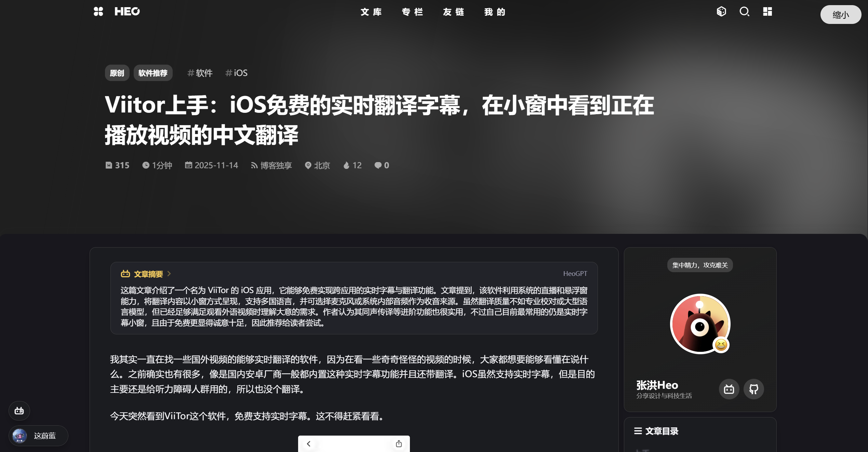Open the #iOS tag link

click(x=236, y=73)
